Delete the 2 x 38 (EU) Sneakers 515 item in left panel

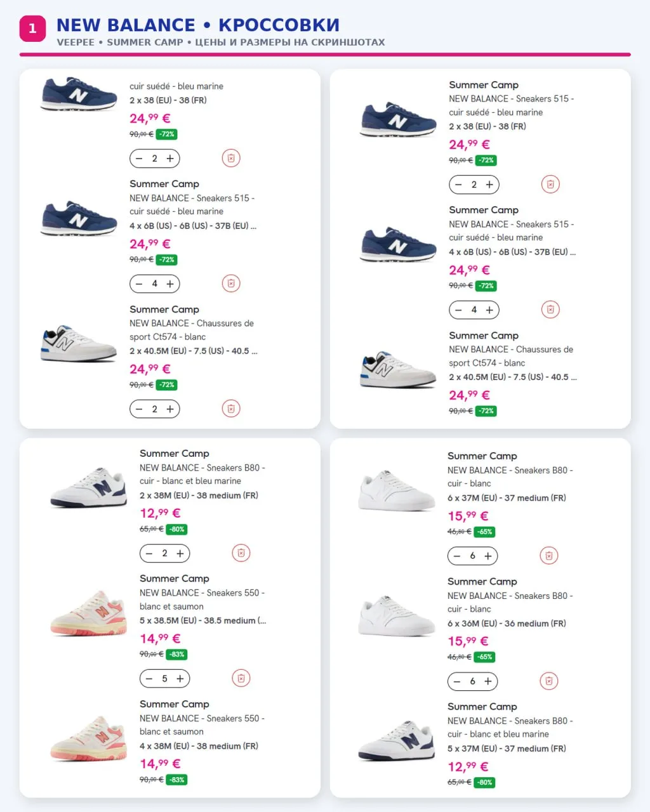click(x=231, y=158)
